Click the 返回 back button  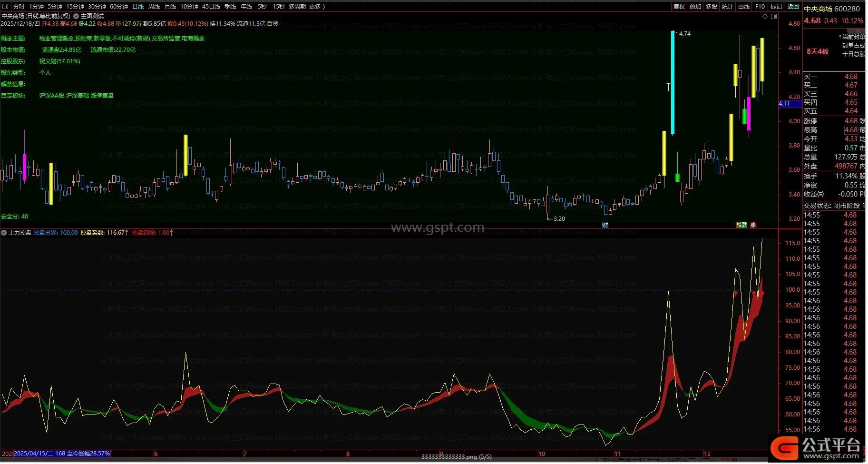click(x=793, y=7)
